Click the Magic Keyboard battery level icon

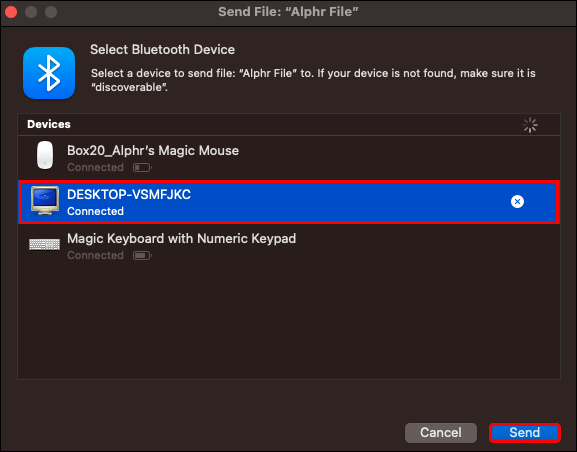[142, 255]
